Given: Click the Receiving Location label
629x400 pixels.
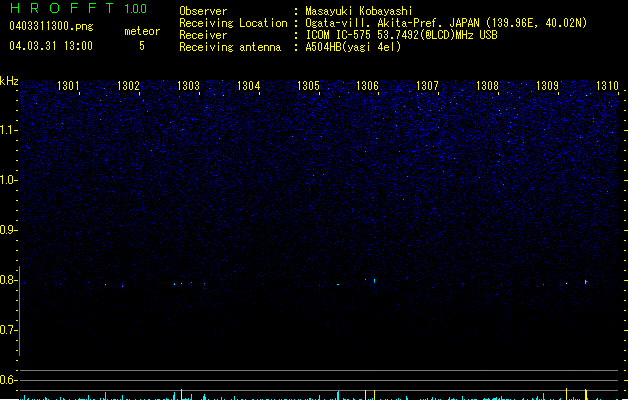Looking at the screenshot, I should click(x=233, y=23).
